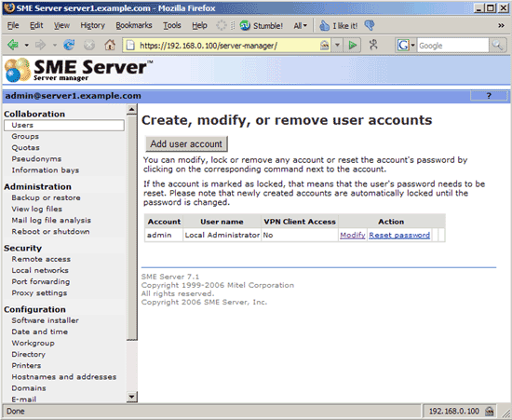Reload the page with the refresh icon
This screenshot has height=420, width=512.
[x=69, y=45]
